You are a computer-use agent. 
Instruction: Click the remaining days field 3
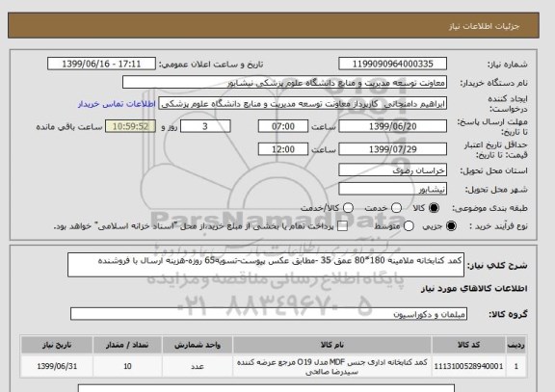[205, 126]
